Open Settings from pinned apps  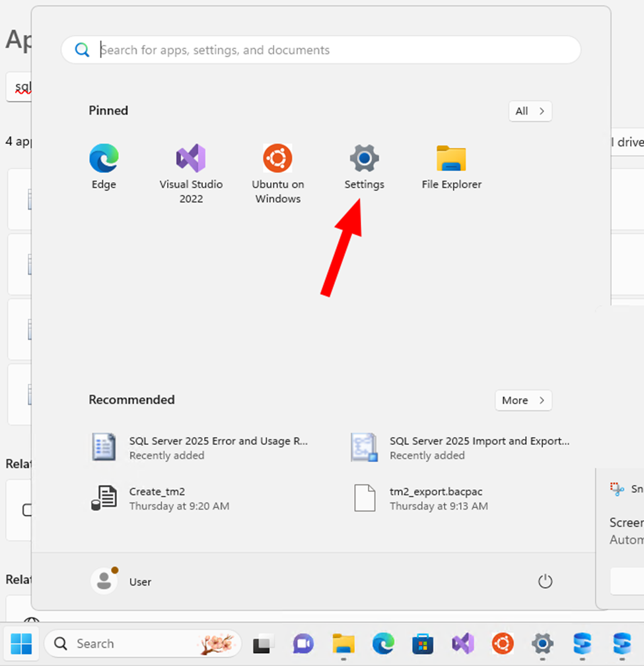(364, 167)
